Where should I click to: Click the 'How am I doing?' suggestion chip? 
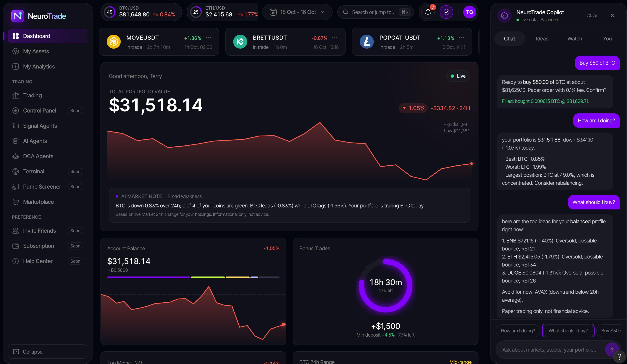[518, 331]
